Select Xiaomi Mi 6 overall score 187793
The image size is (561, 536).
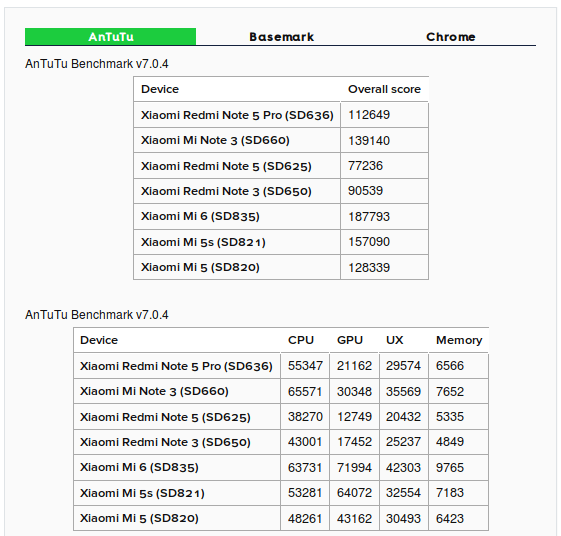click(369, 216)
